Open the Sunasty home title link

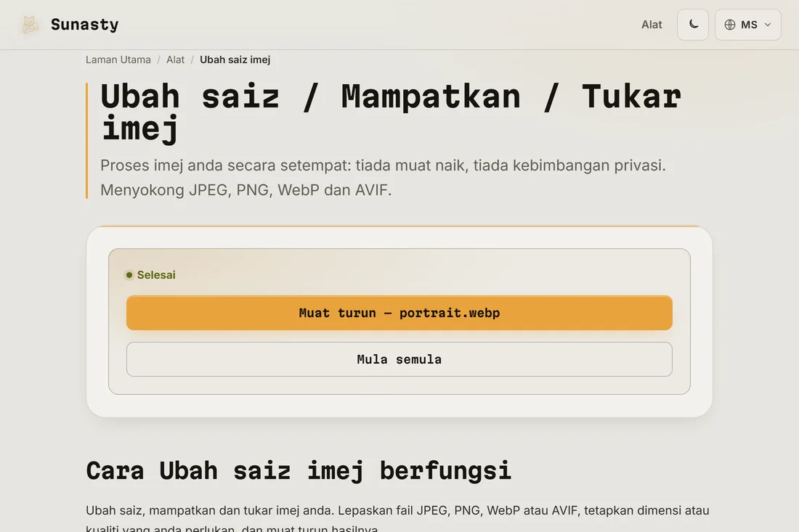click(x=84, y=25)
